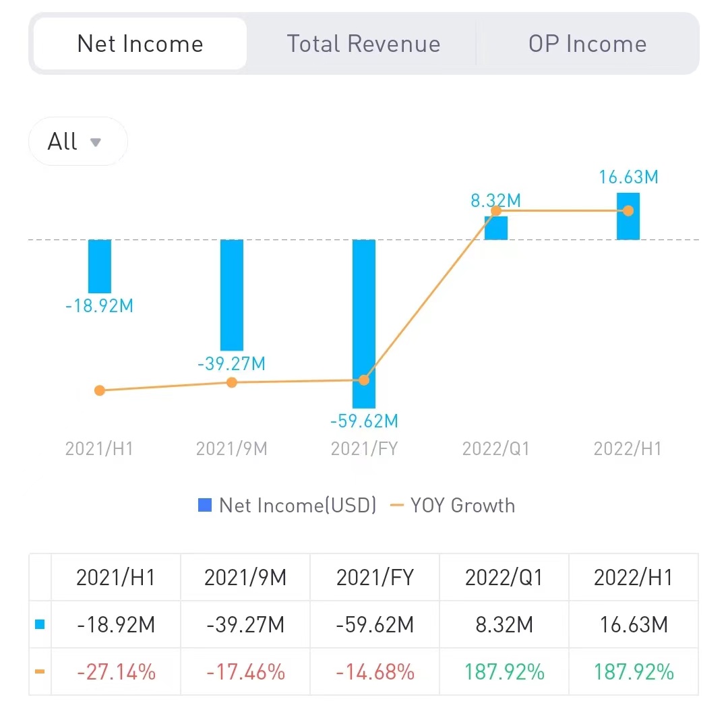The width and height of the screenshot is (728, 720).
Task: Click the -27.14% growth cell
Action: [116, 671]
